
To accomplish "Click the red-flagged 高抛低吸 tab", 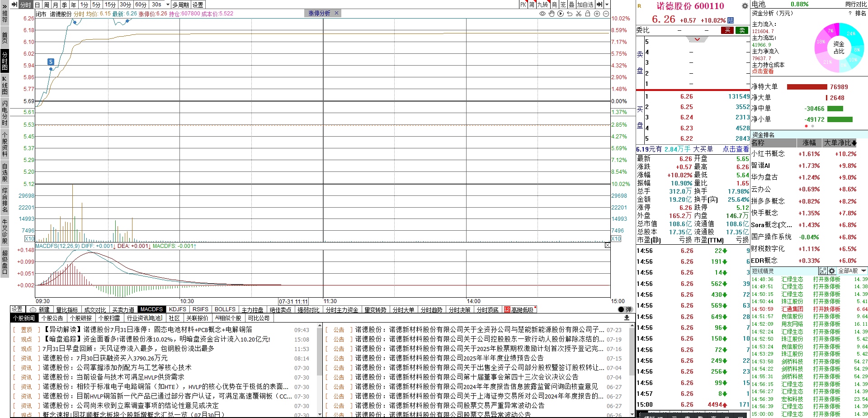I will [x=520, y=309].
